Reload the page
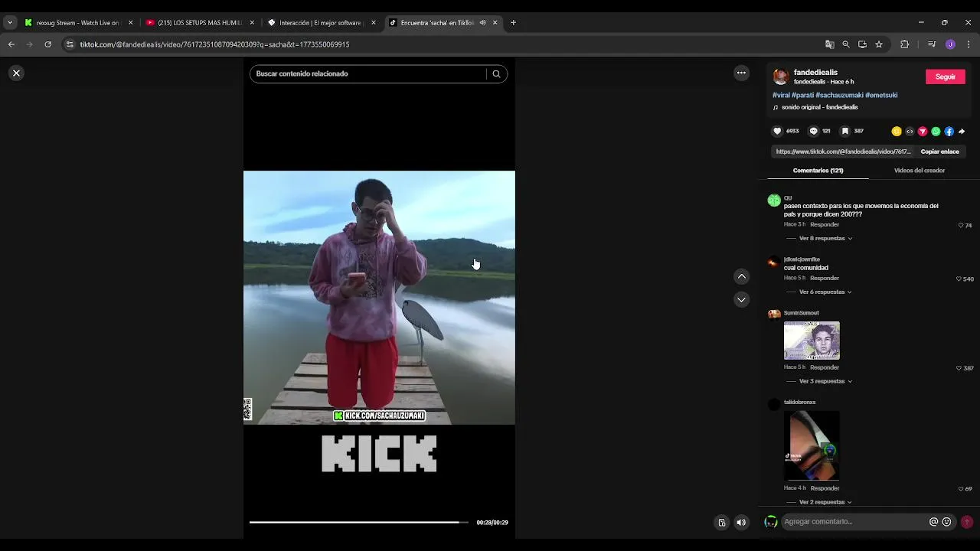The width and height of the screenshot is (980, 551). [x=47, y=44]
